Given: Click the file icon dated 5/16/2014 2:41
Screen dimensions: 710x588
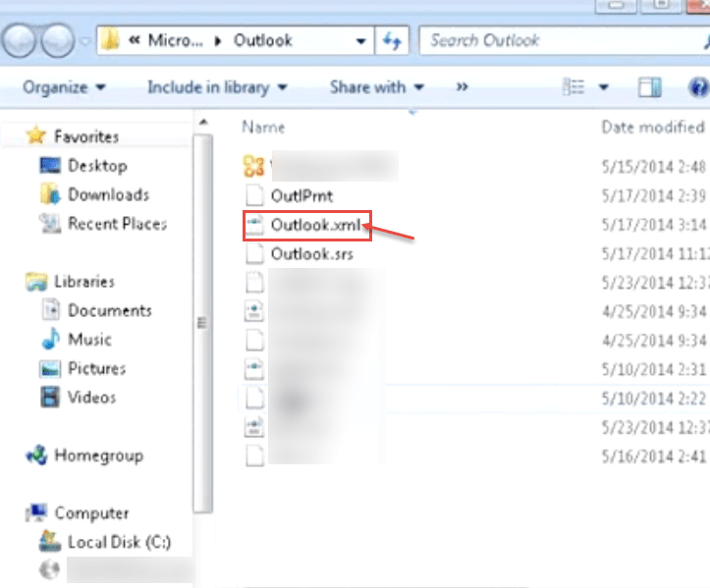Looking at the screenshot, I should tap(254, 456).
